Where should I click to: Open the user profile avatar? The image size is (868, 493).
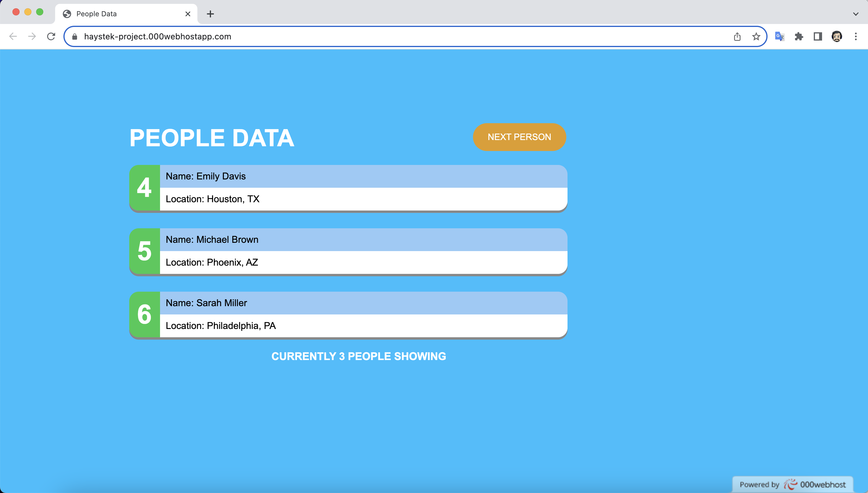[837, 36]
